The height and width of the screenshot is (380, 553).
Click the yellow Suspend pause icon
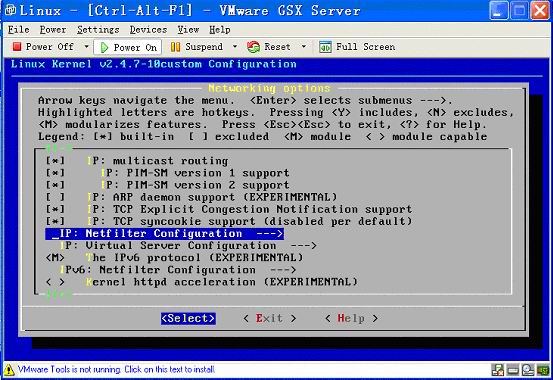tap(175, 47)
